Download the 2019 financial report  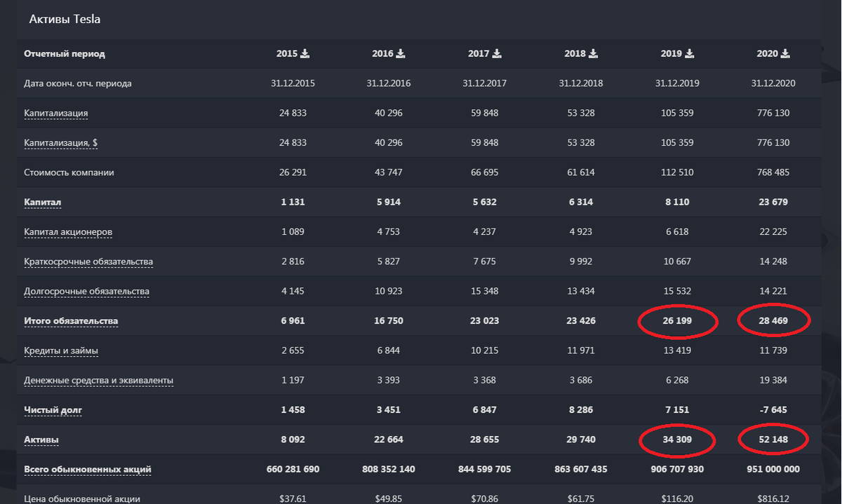coord(690,53)
